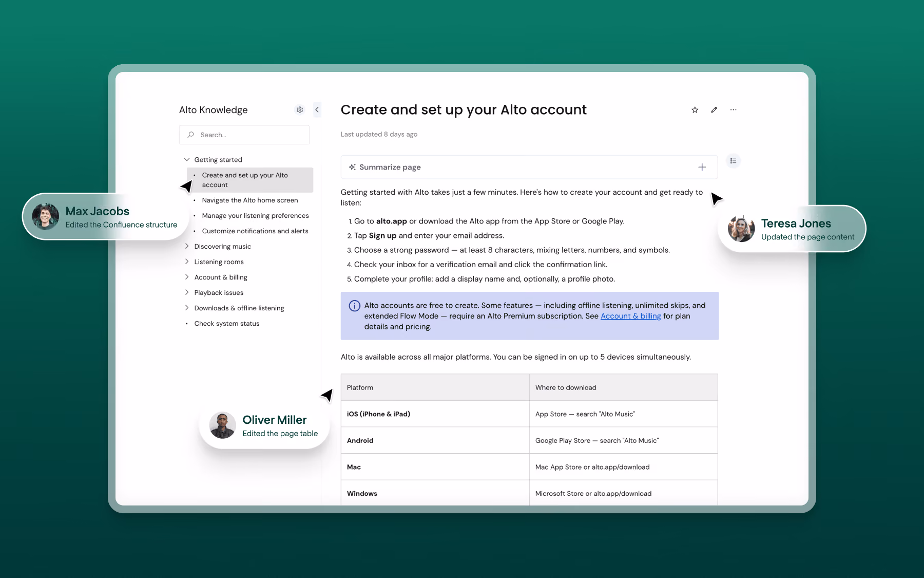Open Create and set up your Alto account
The image size is (924, 578).
(x=250, y=180)
